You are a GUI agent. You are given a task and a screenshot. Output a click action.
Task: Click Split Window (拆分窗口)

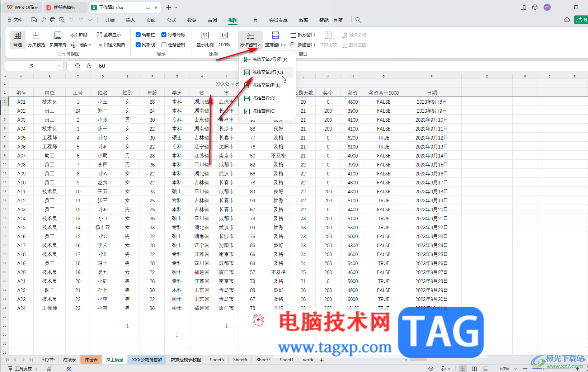click(302, 35)
